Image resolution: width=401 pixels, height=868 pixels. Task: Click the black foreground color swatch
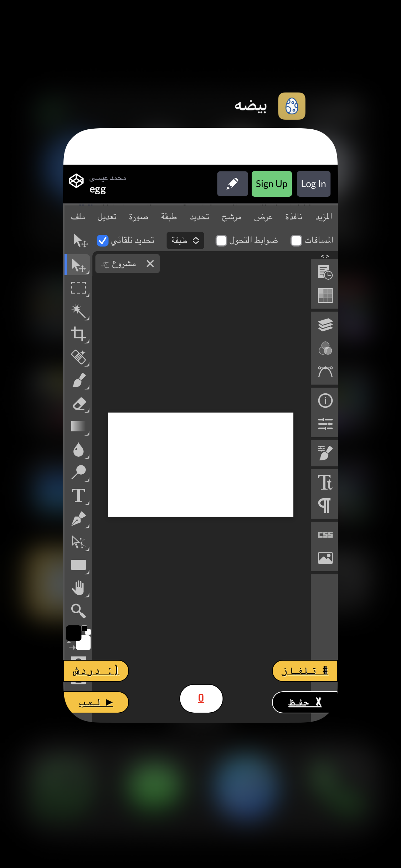coord(73,633)
